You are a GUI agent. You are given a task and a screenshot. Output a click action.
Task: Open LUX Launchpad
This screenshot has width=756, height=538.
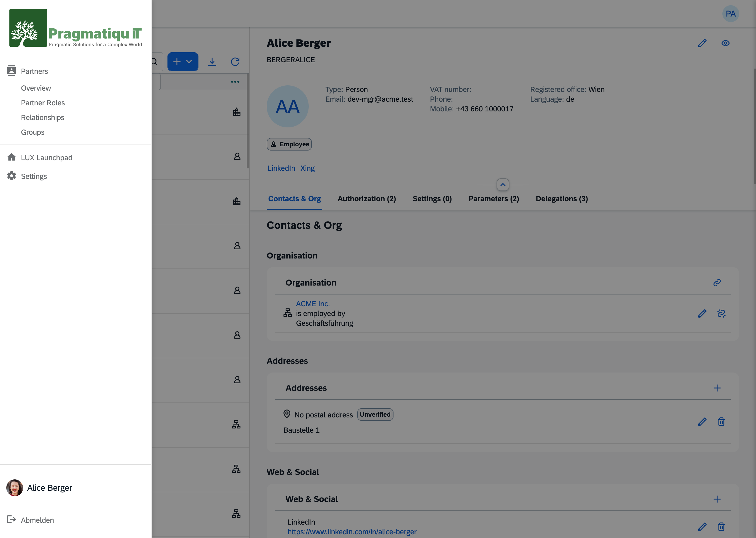[x=46, y=158]
